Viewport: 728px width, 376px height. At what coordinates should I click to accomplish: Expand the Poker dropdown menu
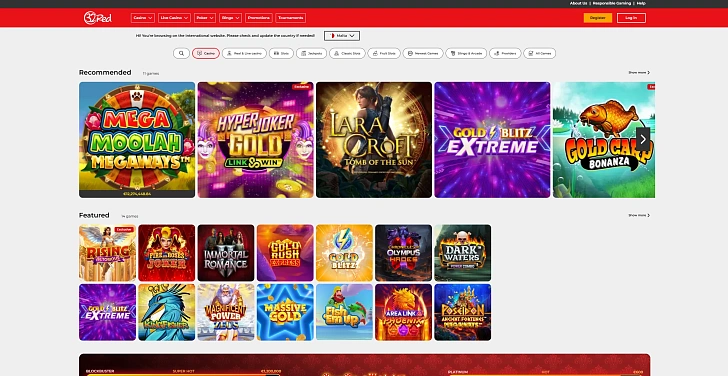(x=205, y=18)
